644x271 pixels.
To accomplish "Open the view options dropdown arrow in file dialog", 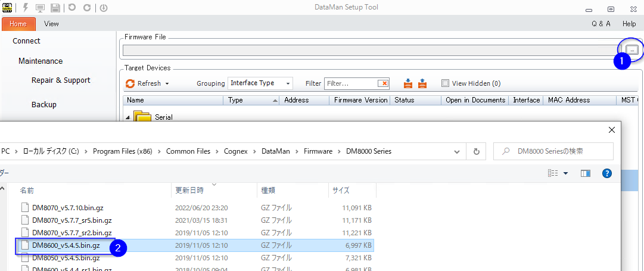I will [x=565, y=173].
